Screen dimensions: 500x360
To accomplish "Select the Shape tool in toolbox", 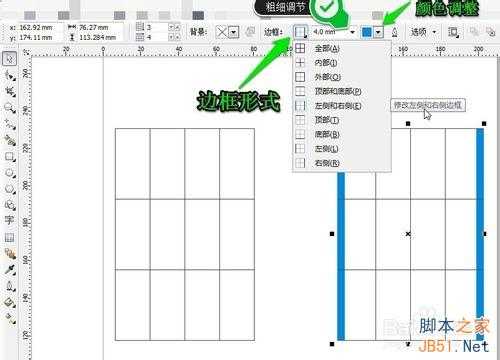I will pos(10,75).
